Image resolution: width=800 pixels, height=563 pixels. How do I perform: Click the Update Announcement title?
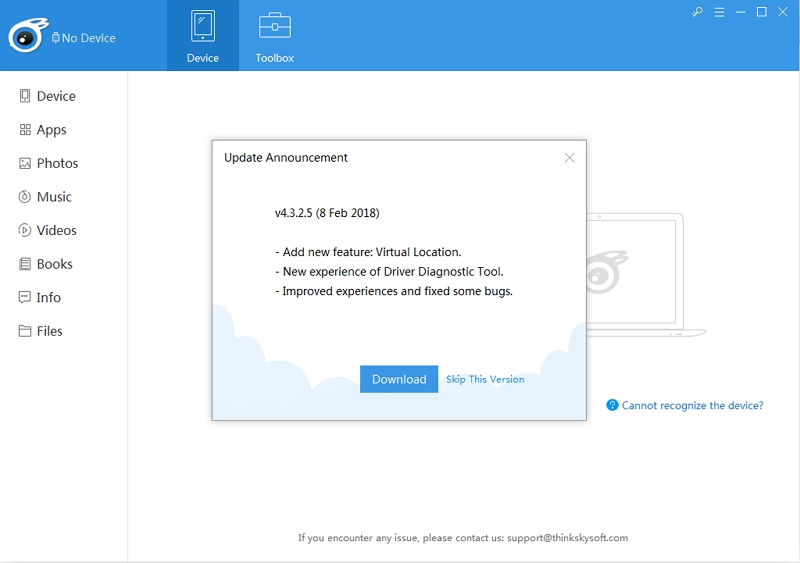(286, 158)
